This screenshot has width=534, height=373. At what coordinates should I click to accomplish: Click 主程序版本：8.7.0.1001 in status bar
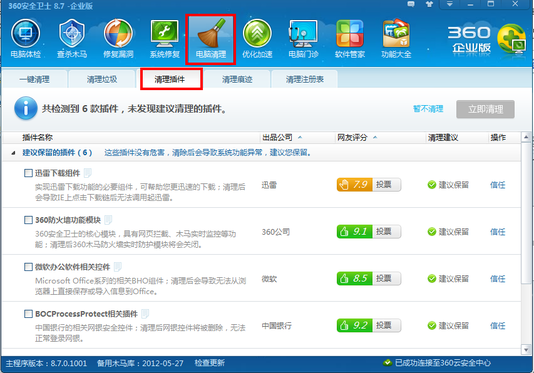(x=46, y=363)
